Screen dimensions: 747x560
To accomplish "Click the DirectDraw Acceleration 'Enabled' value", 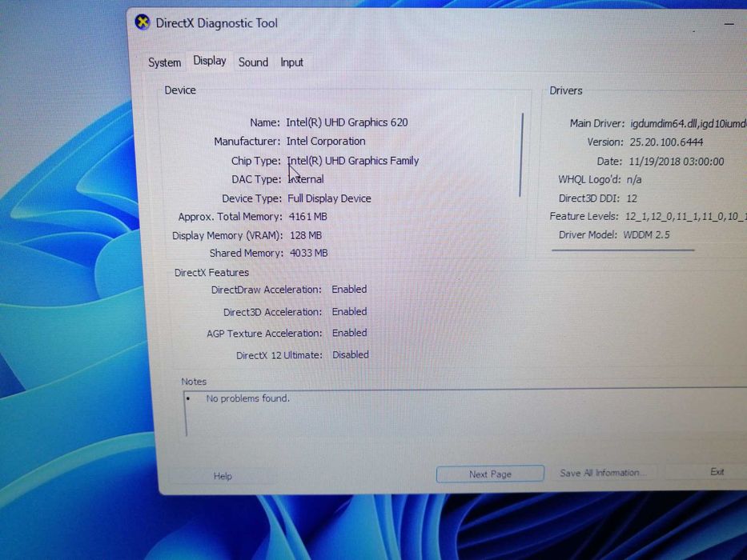I will (349, 289).
